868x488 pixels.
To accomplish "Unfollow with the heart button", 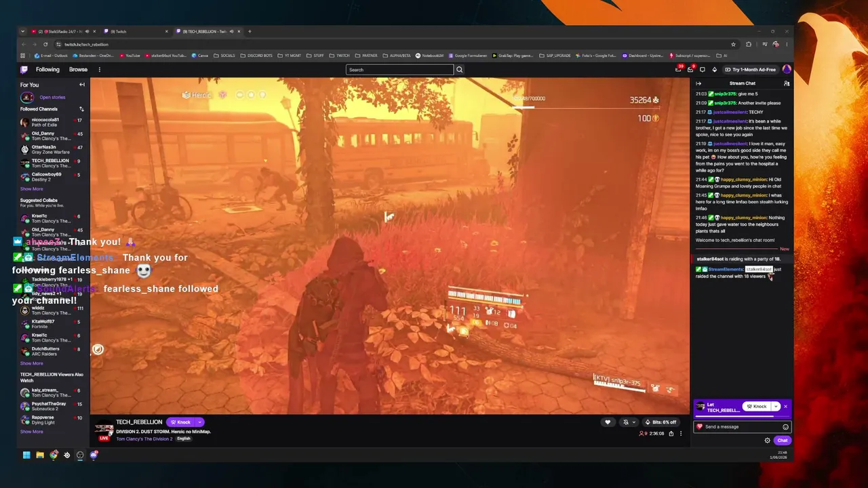I will (608, 422).
